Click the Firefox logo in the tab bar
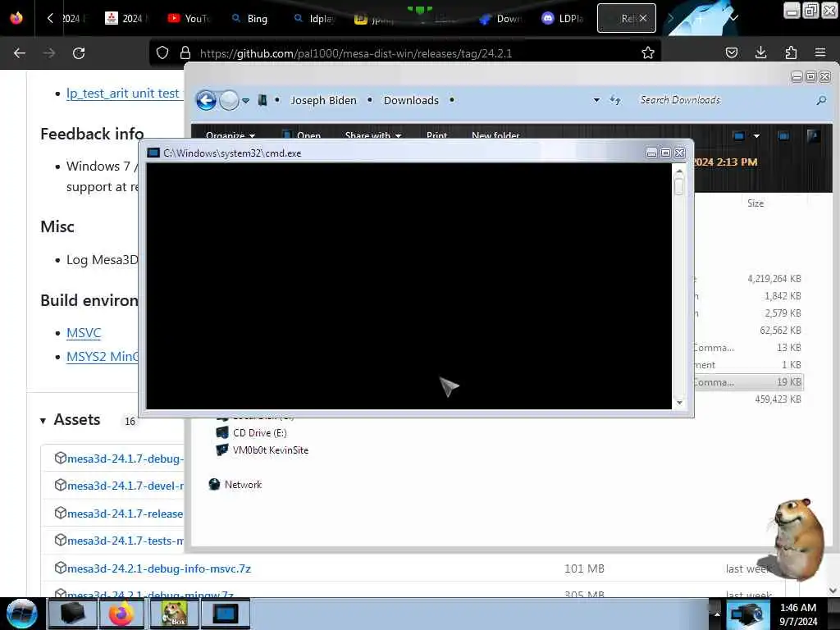 [16, 18]
